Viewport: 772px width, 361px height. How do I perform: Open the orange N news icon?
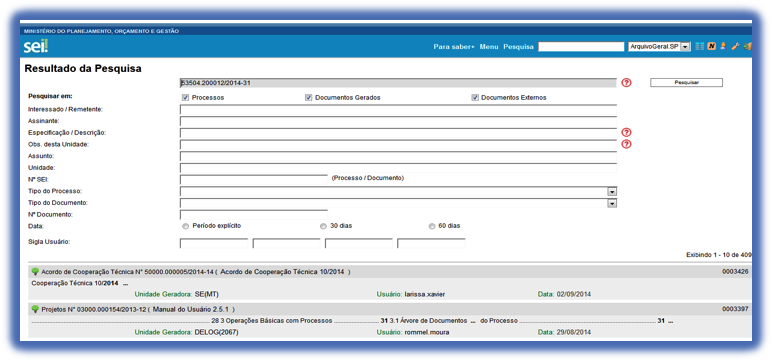coord(712,47)
